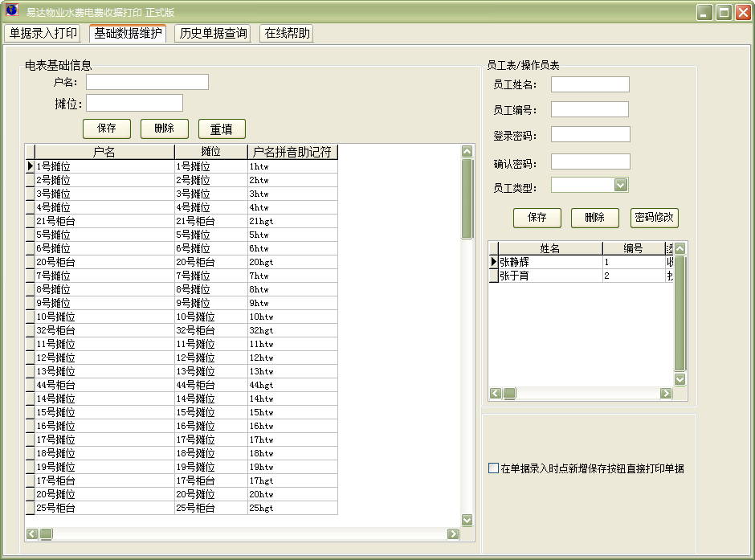Viewport: 755px width, 560px height.
Task: Open the 员工类型 dropdown
Action: pyautogui.click(x=618, y=184)
